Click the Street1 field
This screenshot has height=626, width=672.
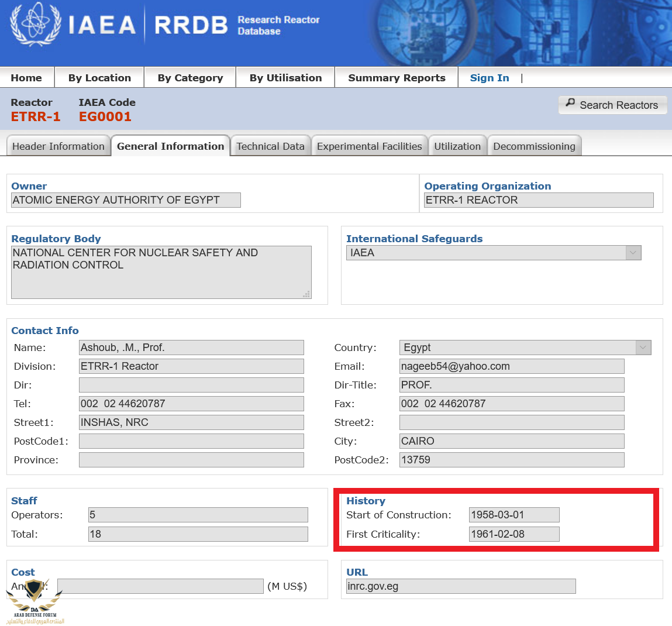coord(191,422)
